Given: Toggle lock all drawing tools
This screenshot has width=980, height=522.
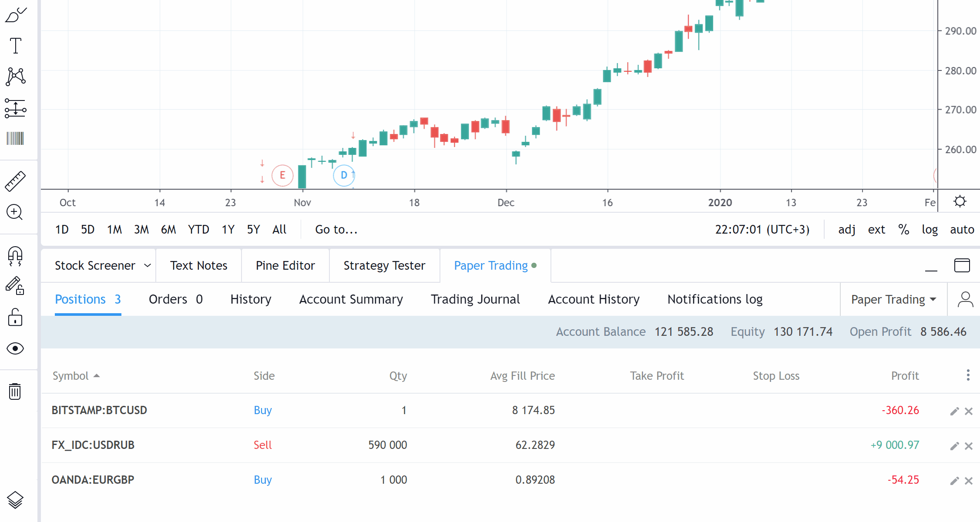Looking at the screenshot, I should (15, 318).
